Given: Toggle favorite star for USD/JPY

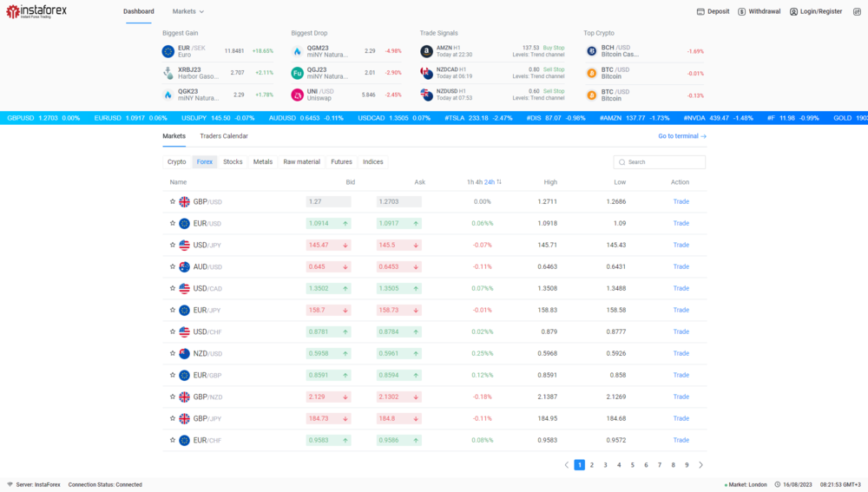Looking at the screenshot, I should pyautogui.click(x=173, y=245).
